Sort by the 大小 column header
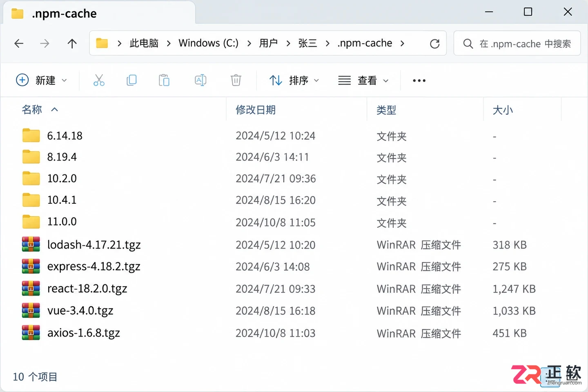 point(503,109)
